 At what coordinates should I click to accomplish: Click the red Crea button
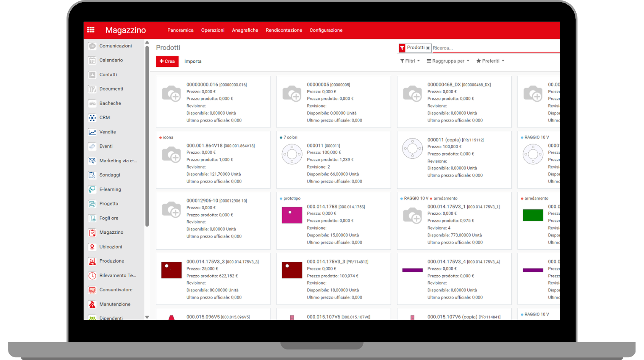pos(167,61)
